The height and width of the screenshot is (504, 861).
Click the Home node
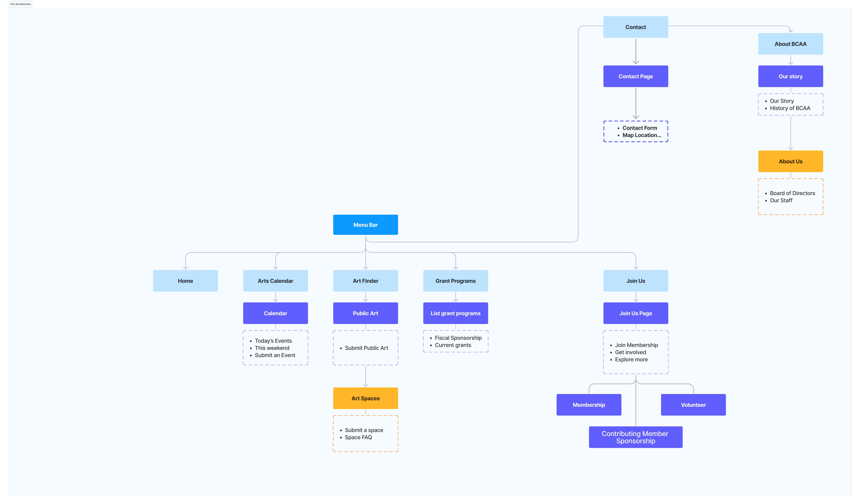pyautogui.click(x=185, y=281)
